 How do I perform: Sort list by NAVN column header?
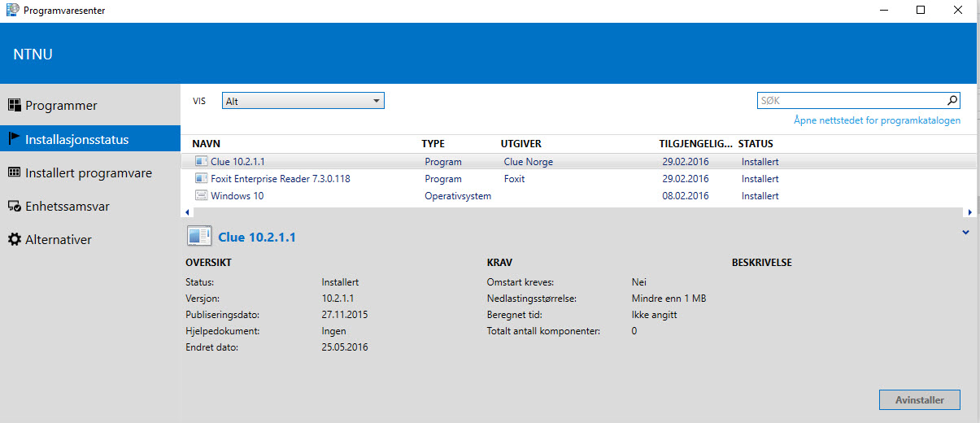coord(207,144)
